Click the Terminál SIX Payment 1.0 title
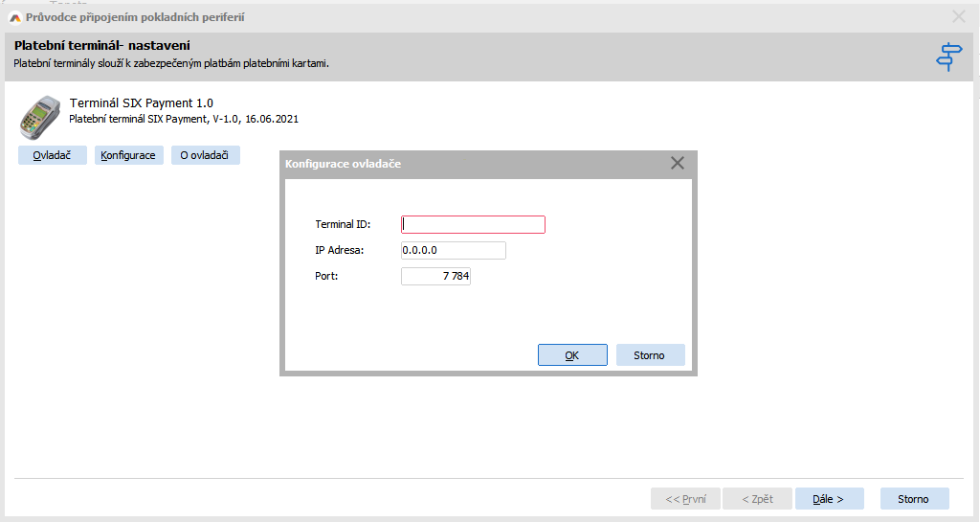This screenshot has height=522, width=980. [142, 103]
